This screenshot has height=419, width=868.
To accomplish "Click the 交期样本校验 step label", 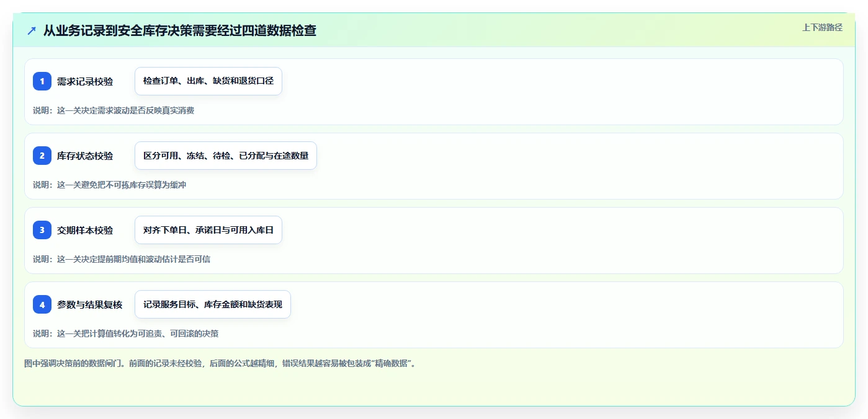I will [85, 230].
